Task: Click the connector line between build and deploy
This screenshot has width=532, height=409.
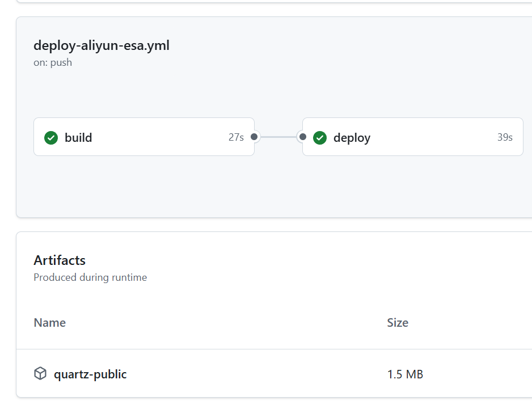Action: (x=278, y=137)
